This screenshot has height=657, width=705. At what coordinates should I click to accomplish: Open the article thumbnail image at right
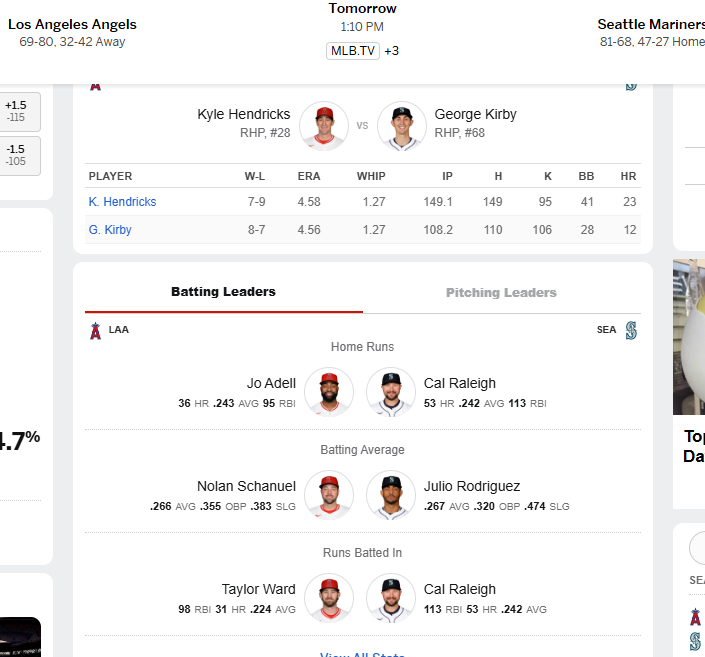point(689,337)
